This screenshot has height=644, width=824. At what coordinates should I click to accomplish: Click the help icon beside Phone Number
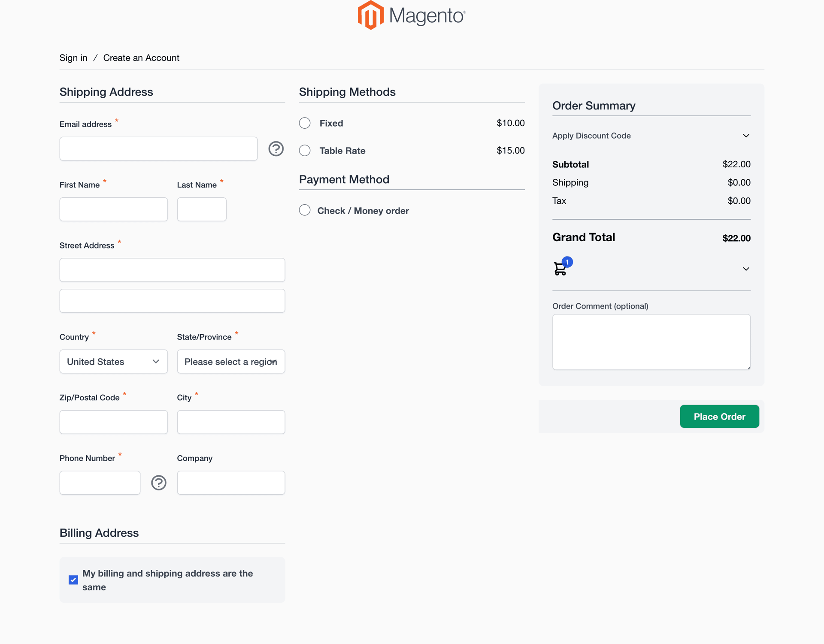(158, 483)
